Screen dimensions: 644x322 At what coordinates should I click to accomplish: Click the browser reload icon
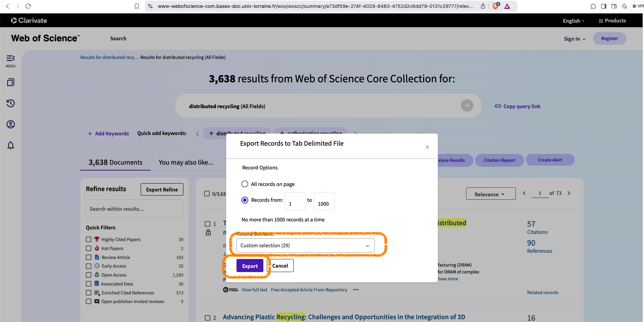(28, 6)
